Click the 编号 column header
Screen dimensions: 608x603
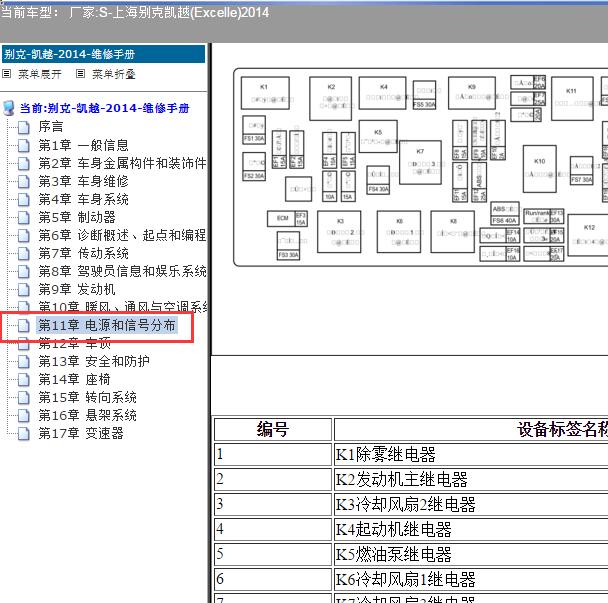coord(273,429)
